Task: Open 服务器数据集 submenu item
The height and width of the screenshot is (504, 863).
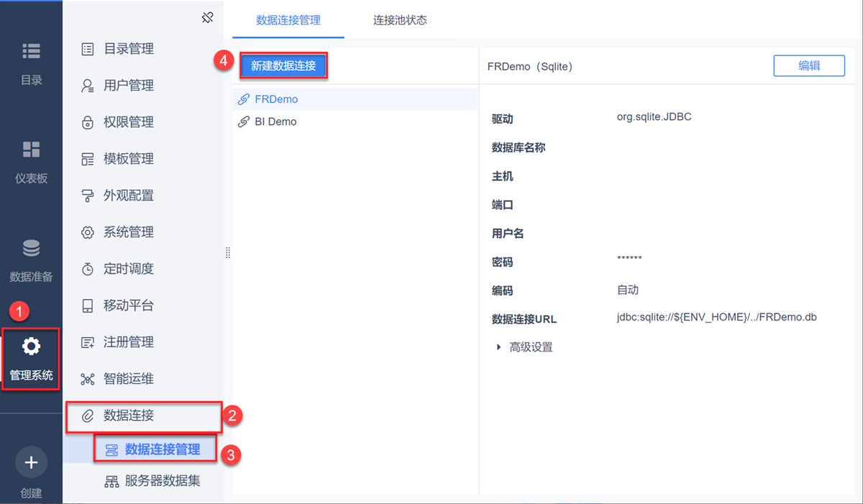Action: pos(162,481)
